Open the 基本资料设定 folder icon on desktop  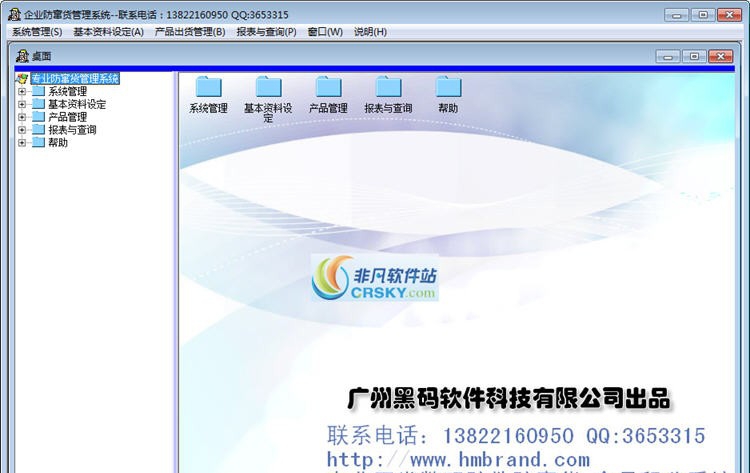[x=268, y=87]
